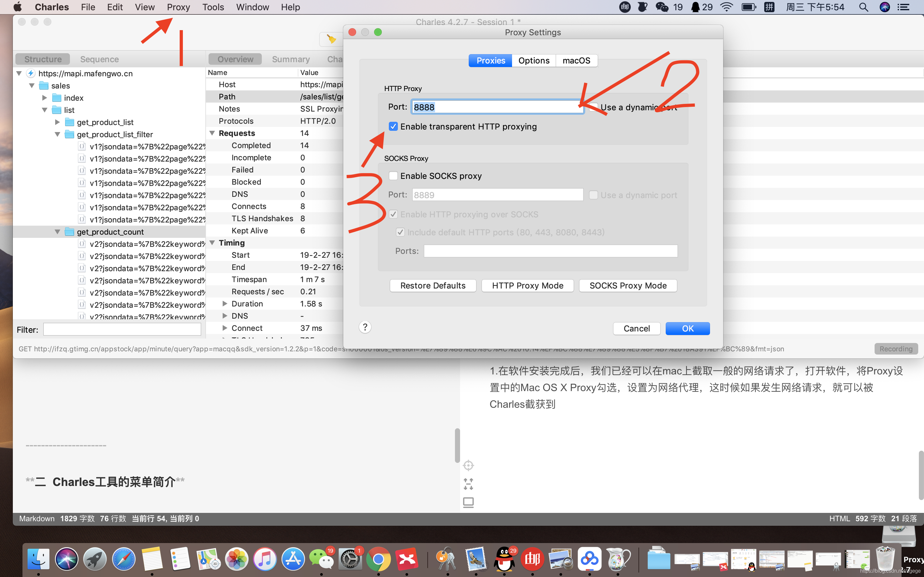Open the Proxy menu in menu bar
The image size is (924, 577).
point(177,7)
